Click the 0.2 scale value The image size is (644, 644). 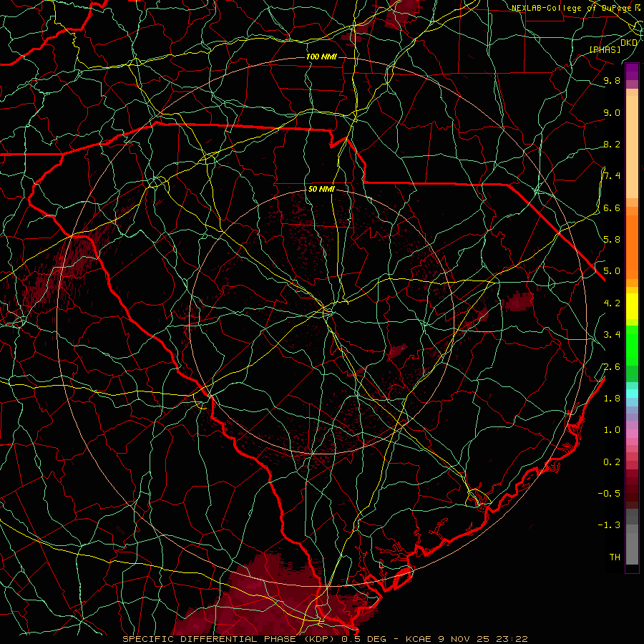(x=612, y=462)
